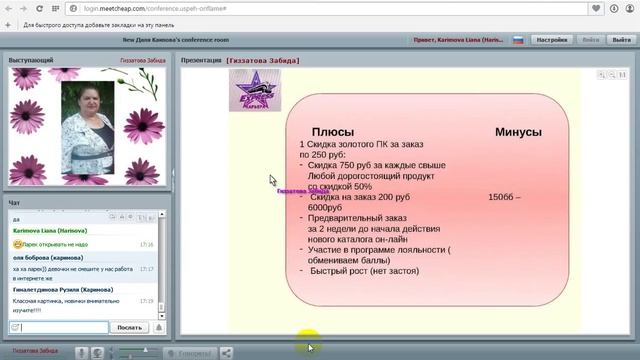Reset presentation to 1:1 size
The height and width of the screenshot is (360, 640).
622,75
